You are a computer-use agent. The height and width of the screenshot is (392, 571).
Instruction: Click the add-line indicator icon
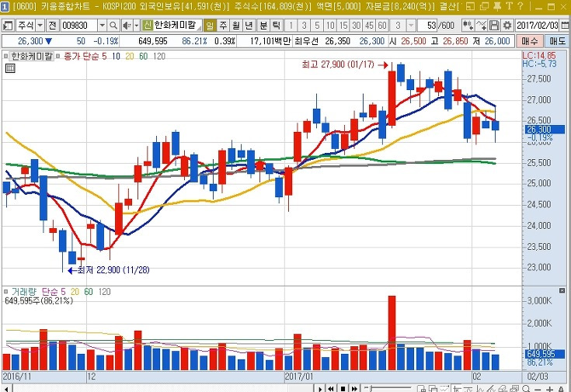[482, 26]
